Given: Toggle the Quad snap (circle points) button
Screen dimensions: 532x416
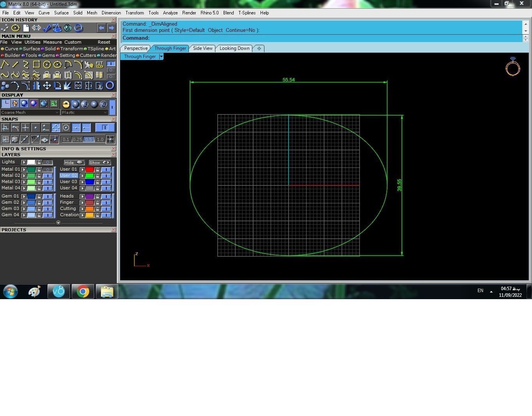Looking at the screenshot, I should [x=56, y=127].
